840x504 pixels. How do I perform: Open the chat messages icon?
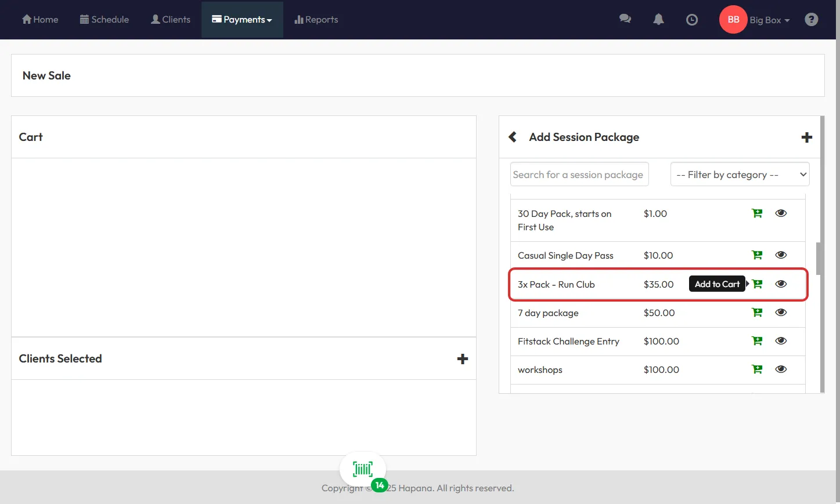pos(625,19)
